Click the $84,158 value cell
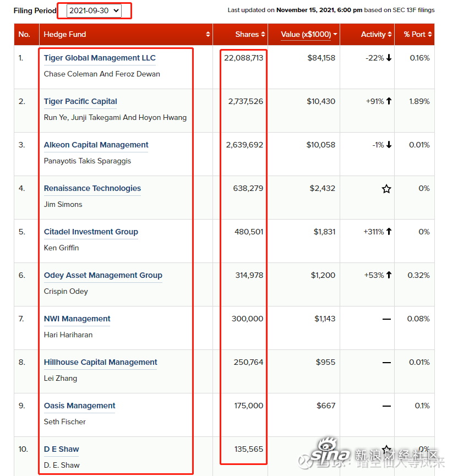The image size is (458, 476). pos(321,58)
